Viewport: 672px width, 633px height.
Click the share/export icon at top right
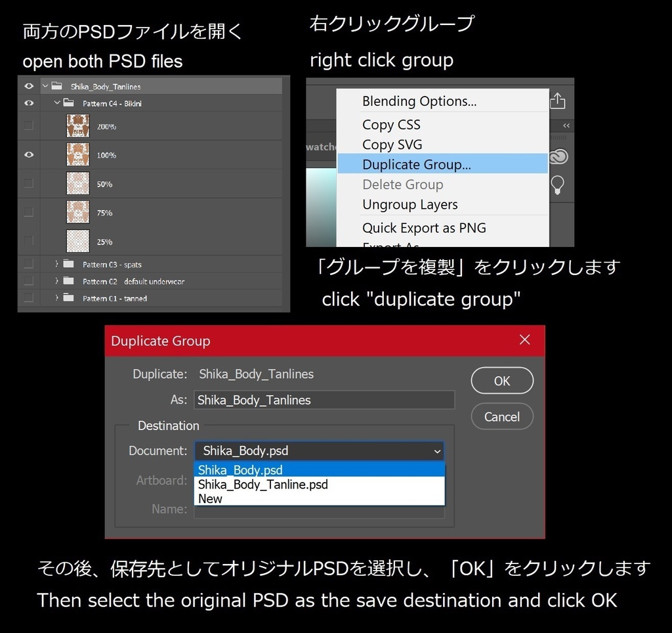point(557,100)
